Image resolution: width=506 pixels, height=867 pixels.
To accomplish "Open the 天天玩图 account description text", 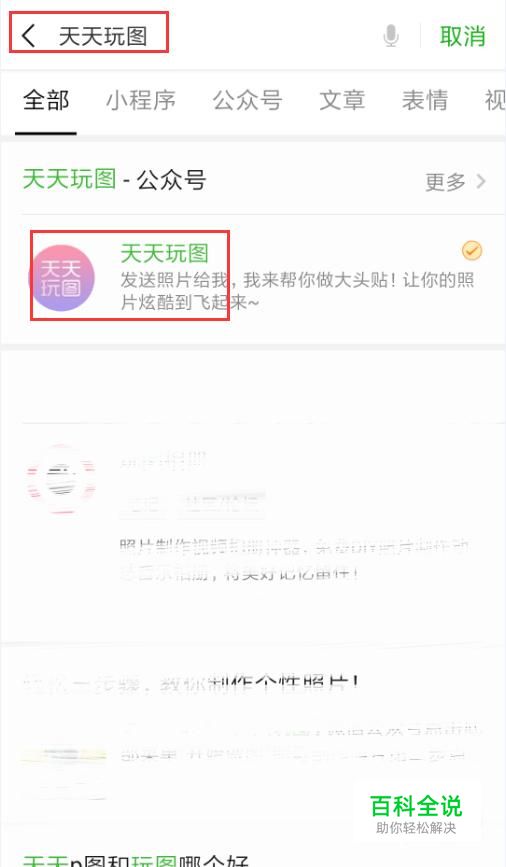I will 297,291.
